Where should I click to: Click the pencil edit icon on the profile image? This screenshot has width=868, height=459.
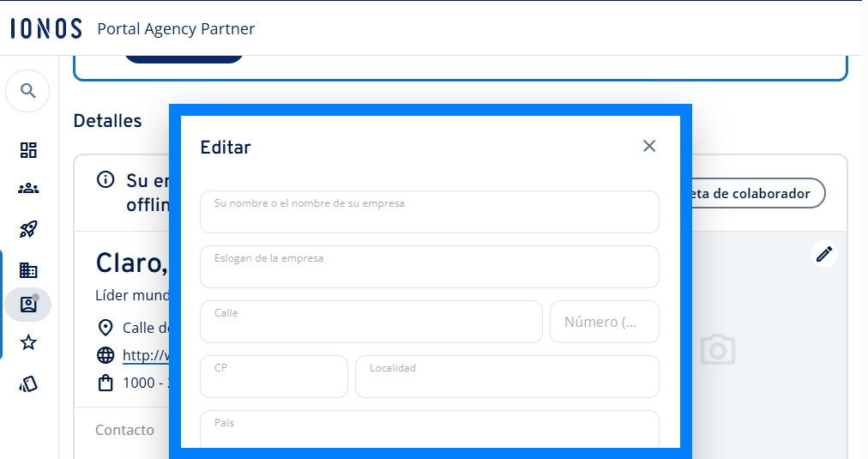[824, 254]
